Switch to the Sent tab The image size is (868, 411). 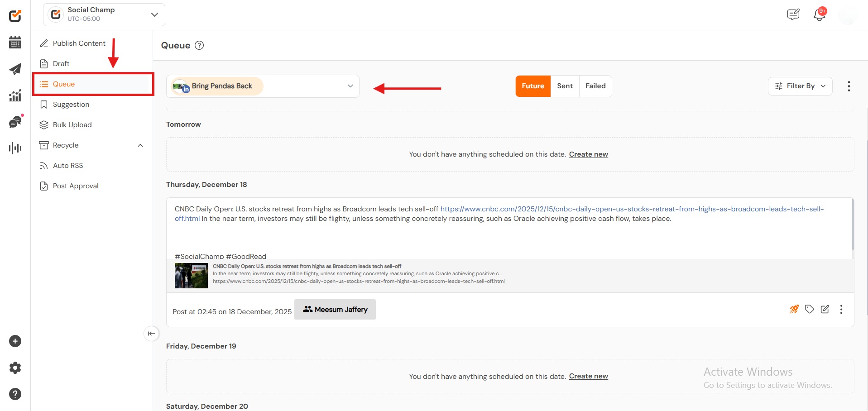point(565,86)
